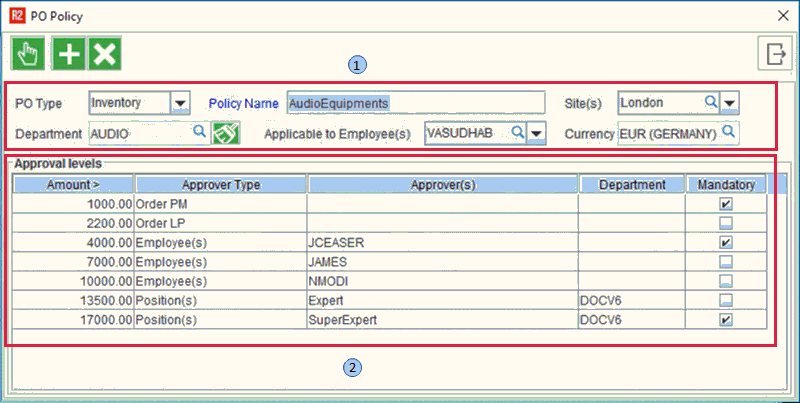
Task: Click the Policy Name text field
Action: 415,102
